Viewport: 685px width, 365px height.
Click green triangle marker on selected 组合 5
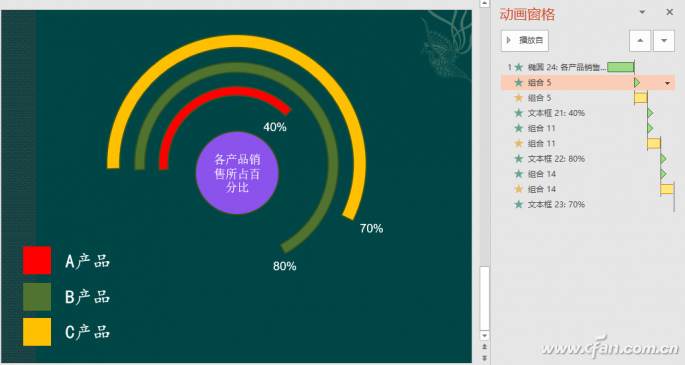coord(637,83)
